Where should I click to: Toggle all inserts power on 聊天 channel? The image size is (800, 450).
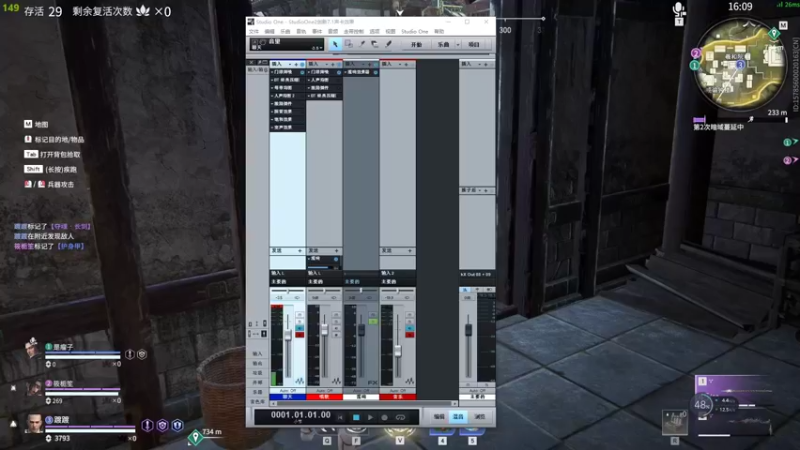click(x=302, y=64)
